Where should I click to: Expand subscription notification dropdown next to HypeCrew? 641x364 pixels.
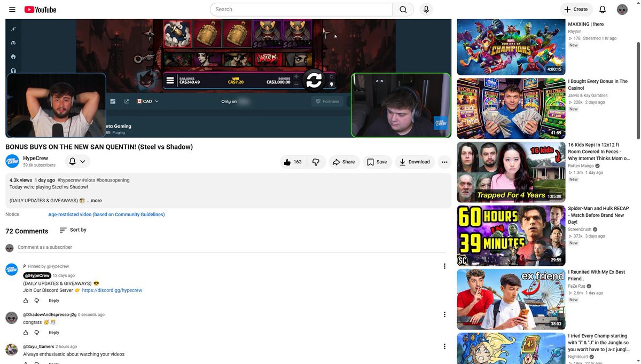(77, 161)
